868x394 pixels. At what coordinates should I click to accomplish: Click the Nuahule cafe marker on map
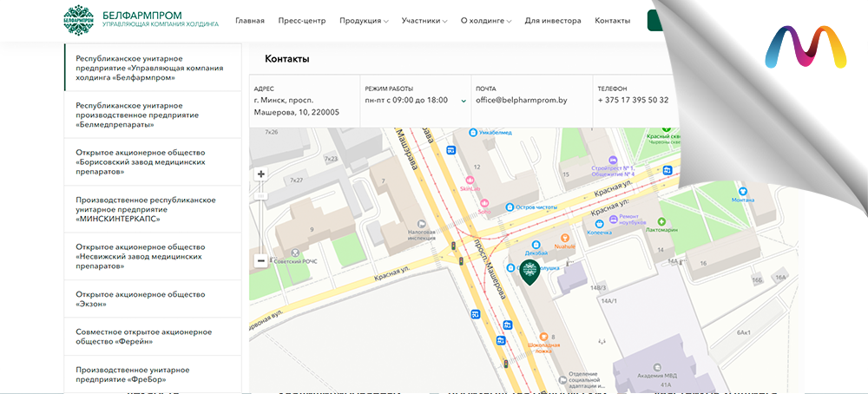point(564,237)
